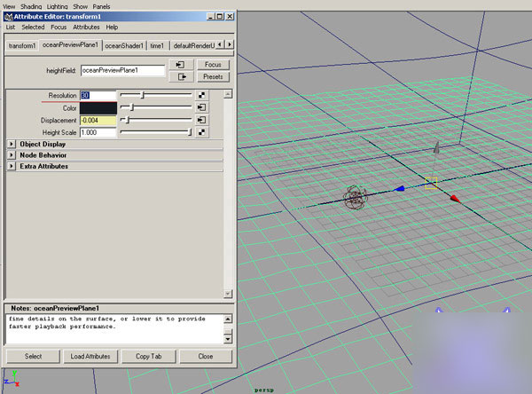Click the go-to-input-connection icon beside heightField
The width and height of the screenshot is (532, 394).
(181, 65)
